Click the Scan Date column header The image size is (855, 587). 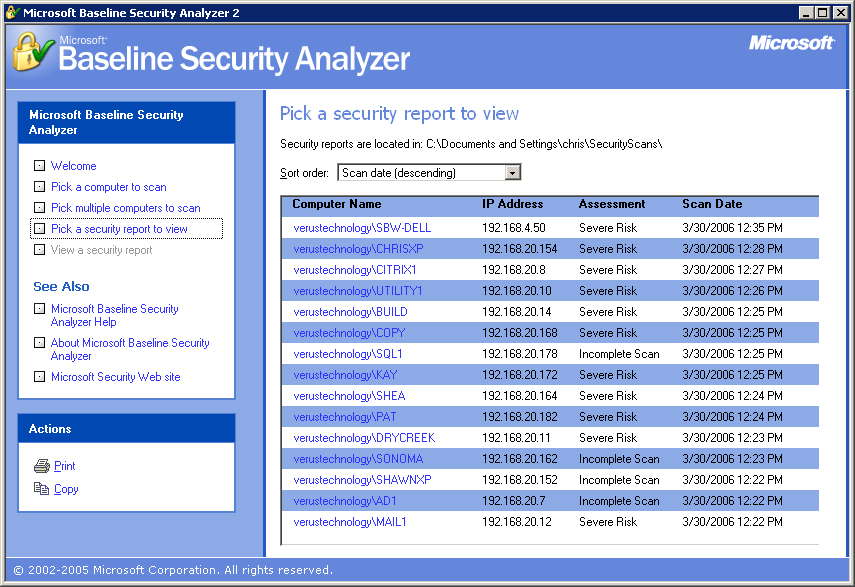click(712, 204)
